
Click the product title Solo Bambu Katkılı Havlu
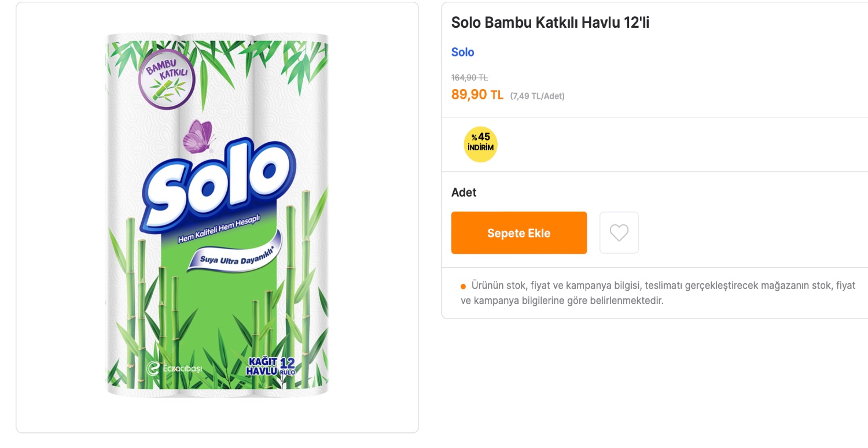coord(550,23)
